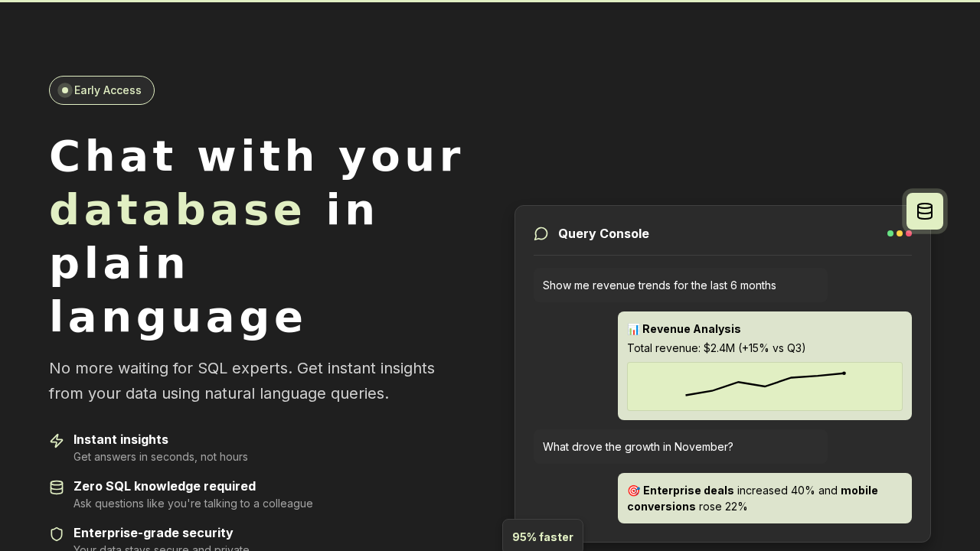
Task: Click the revenue trend line chart
Action: point(764,386)
